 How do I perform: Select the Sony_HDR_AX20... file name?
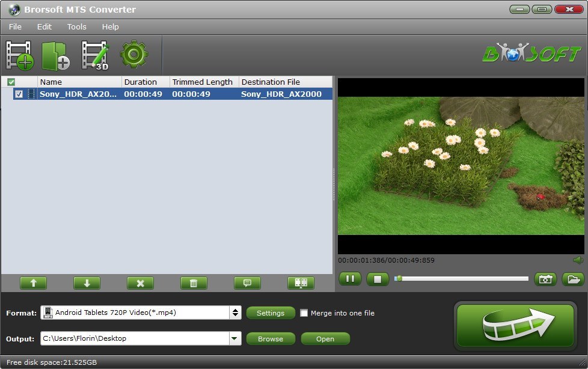pyautogui.click(x=78, y=94)
